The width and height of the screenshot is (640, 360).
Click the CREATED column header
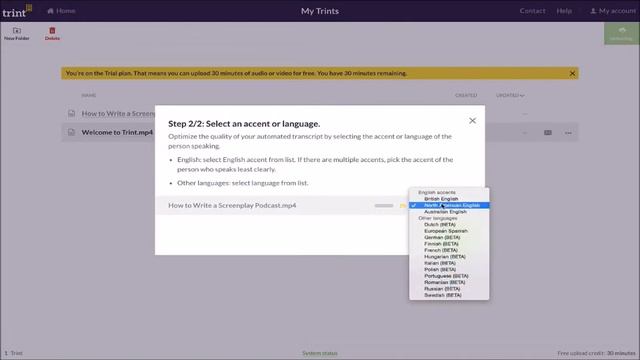click(x=466, y=95)
